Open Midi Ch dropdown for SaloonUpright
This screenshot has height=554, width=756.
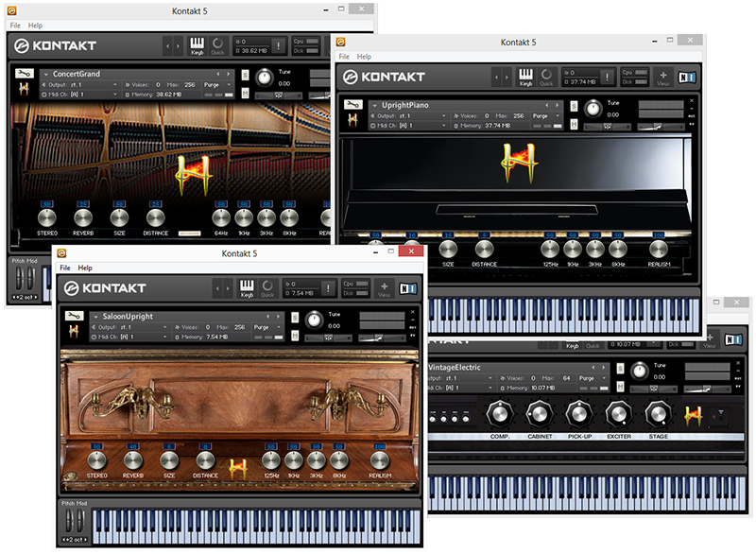130,337
